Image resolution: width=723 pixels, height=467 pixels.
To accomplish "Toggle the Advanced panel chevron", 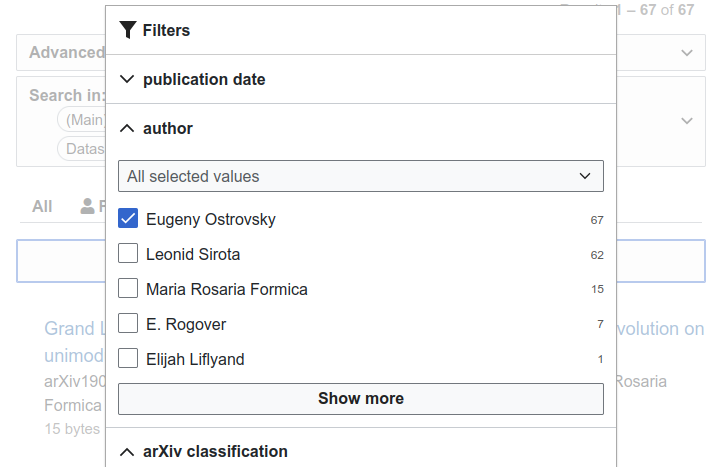I will [x=686, y=53].
